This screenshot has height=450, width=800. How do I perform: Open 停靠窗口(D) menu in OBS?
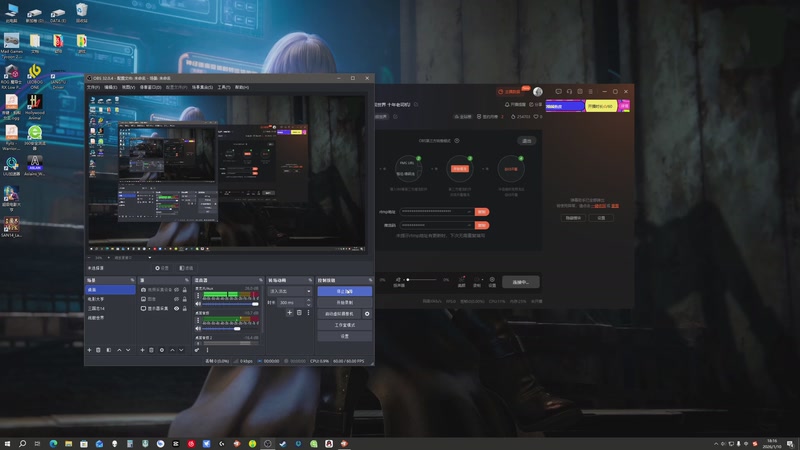click(x=151, y=87)
